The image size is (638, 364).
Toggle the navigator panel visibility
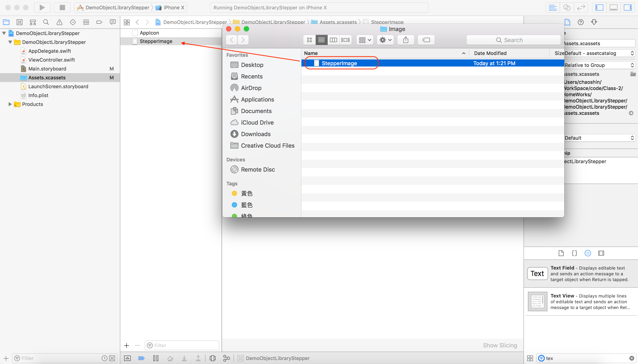click(600, 8)
